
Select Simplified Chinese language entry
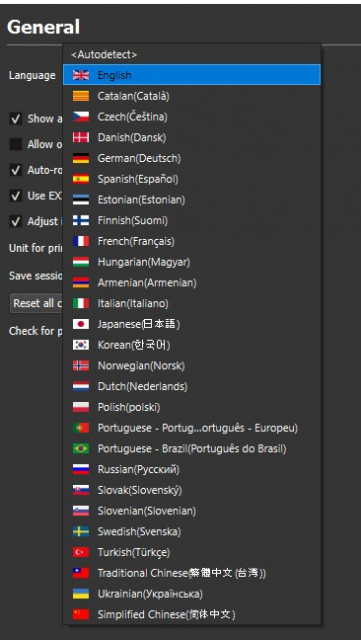point(192,614)
